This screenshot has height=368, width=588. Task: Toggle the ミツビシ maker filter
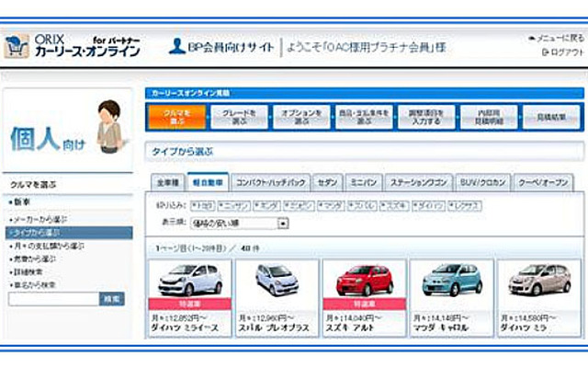pos(299,206)
